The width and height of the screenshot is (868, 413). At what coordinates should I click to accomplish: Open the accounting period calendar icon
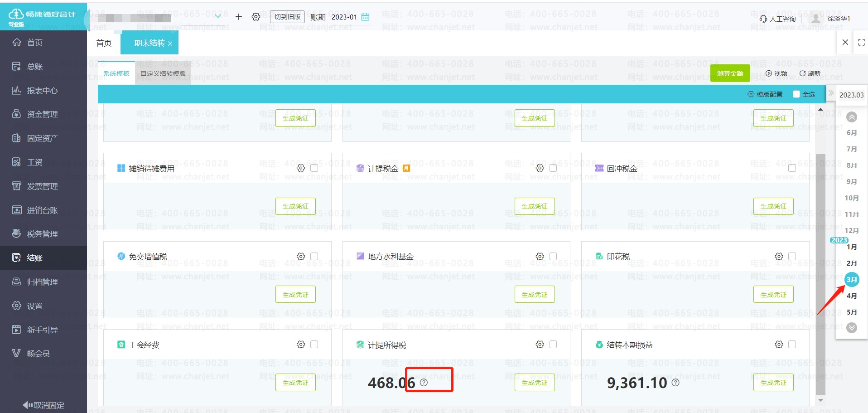366,17
